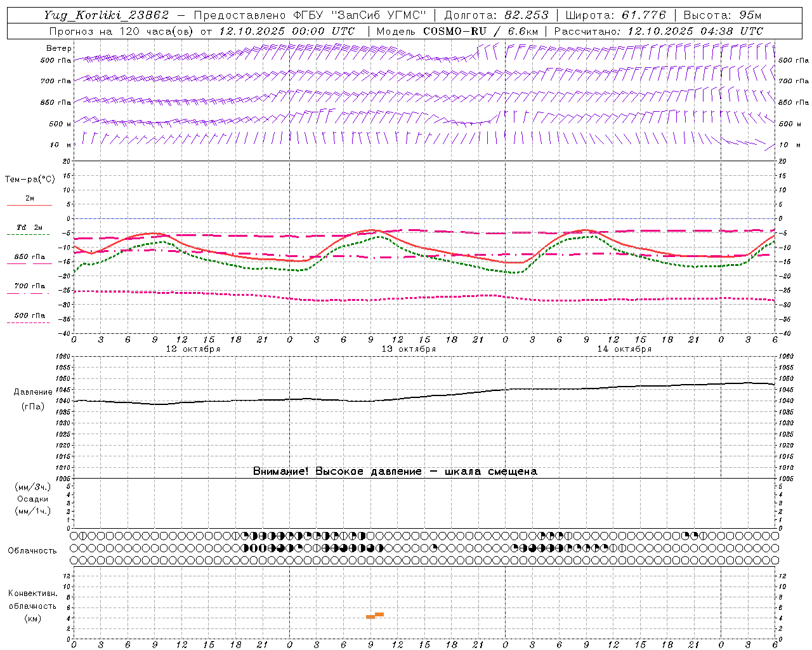
Task: Click the Ветер panel label
Action: (59, 48)
